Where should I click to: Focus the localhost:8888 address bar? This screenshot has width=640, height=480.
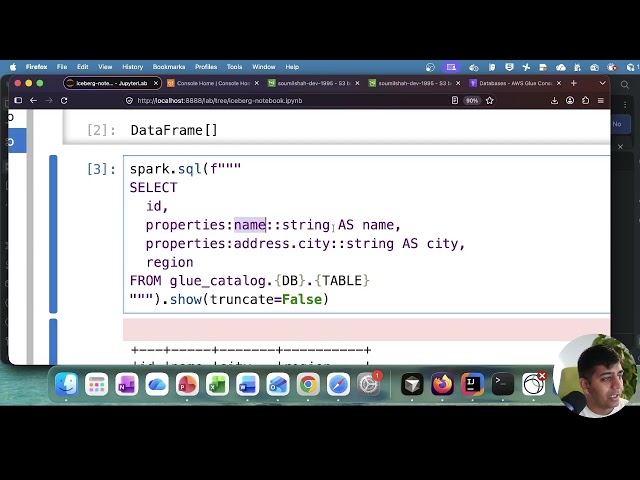[x=220, y=101]
